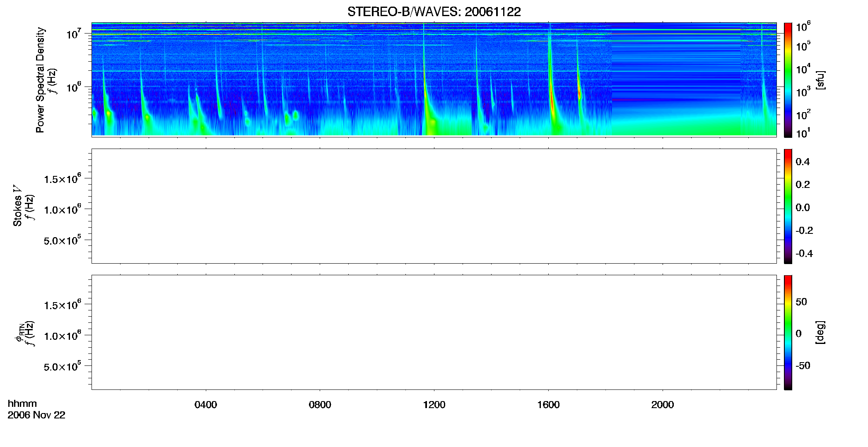This screenshot has width=868, height=447.
Task: Click the Power Spectral Density axis label
Action: click(40, 80)
